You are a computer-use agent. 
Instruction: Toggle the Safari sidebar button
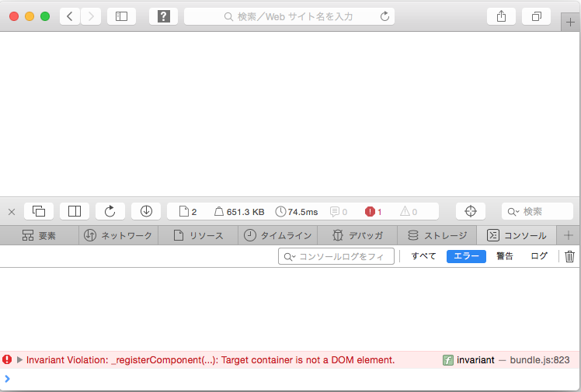coord(121,16)
